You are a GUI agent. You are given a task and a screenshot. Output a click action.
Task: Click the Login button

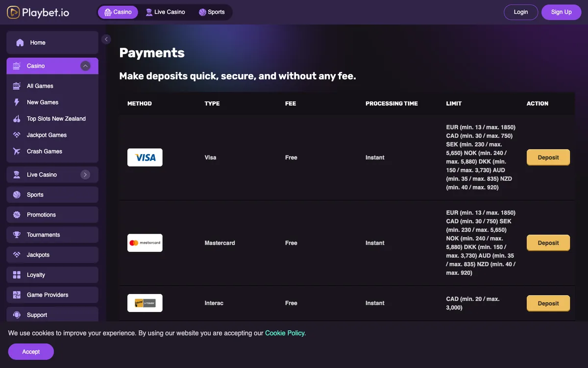click(x=521, y=12)
